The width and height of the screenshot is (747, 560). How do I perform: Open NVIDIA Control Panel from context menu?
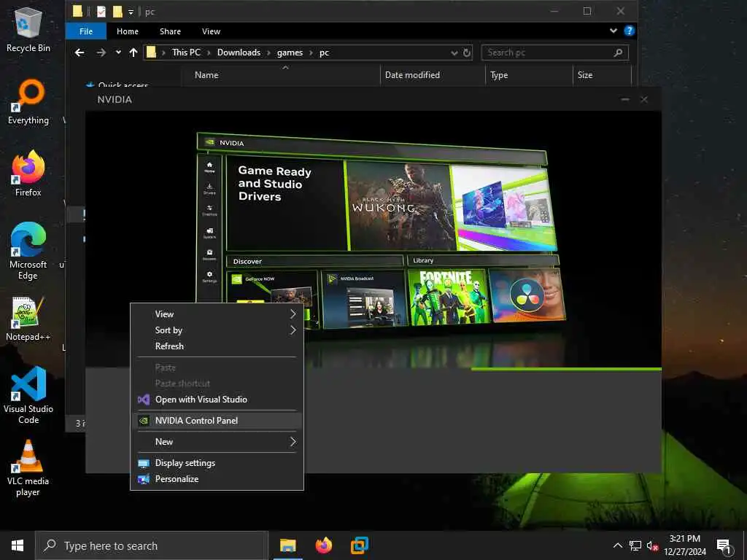click(x=217, y=421)
